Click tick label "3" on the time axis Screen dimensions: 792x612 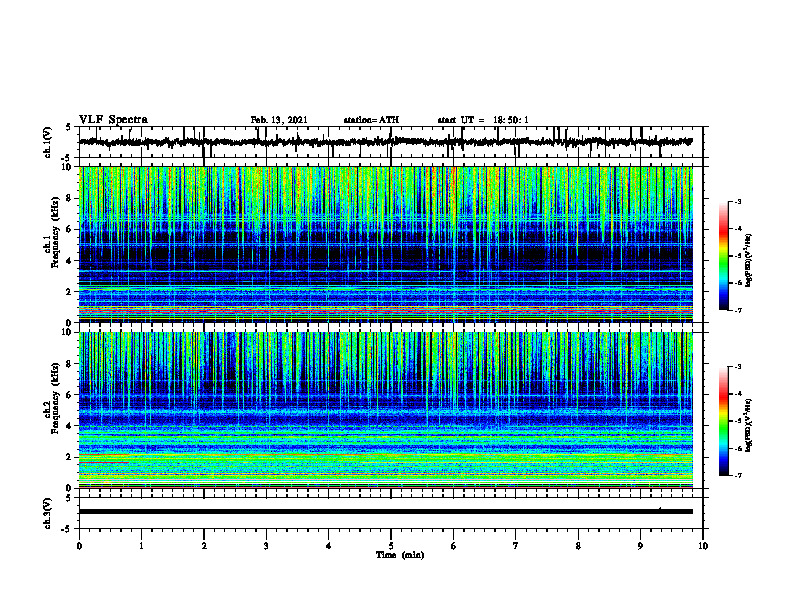pos(266,546)
